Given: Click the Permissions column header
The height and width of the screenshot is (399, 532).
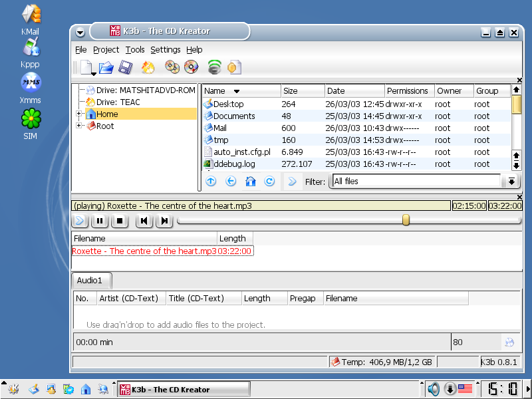Looking at the screenshot, I should click(x=410, y=90).
